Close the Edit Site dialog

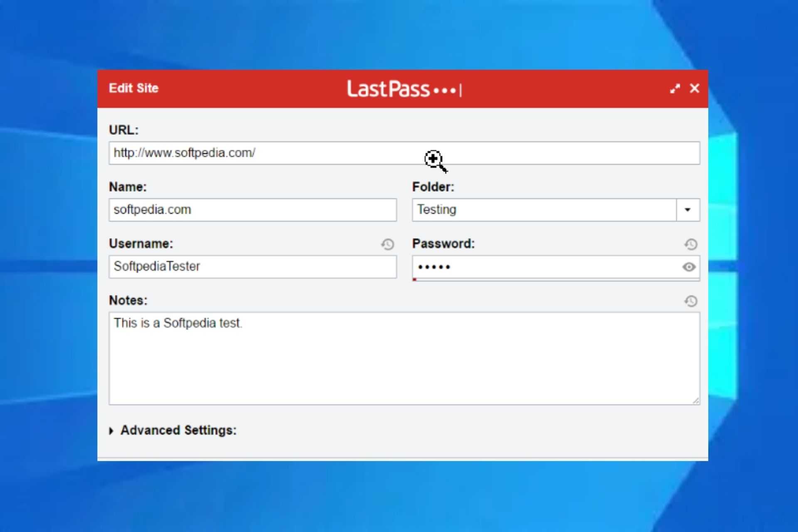tap(695, 88)
